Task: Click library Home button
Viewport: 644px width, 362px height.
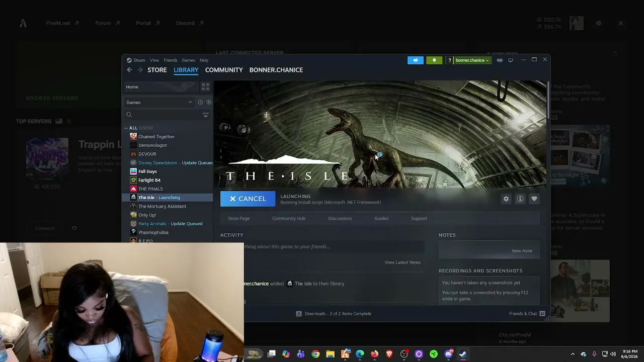Action: click(x=161, y=87)
